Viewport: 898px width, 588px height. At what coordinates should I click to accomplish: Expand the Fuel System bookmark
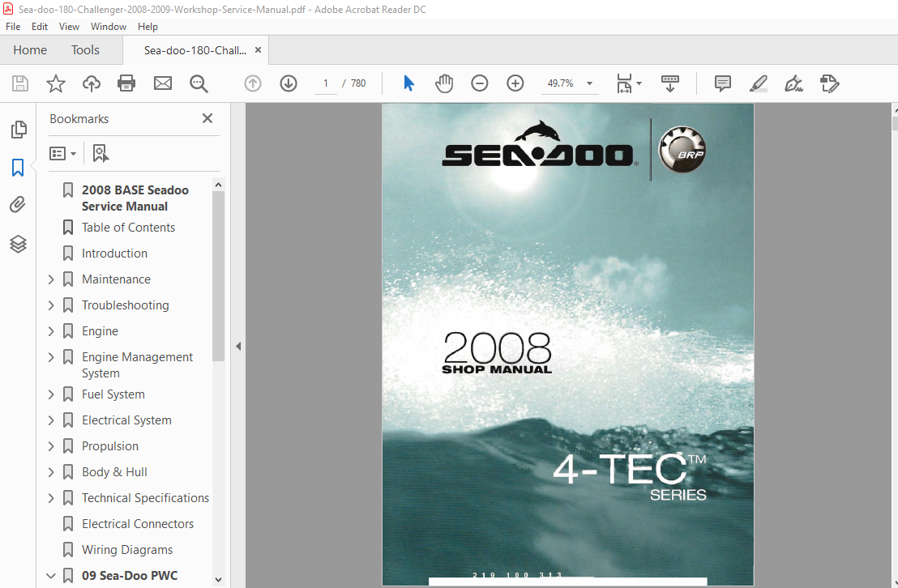[x=51, y=394]
